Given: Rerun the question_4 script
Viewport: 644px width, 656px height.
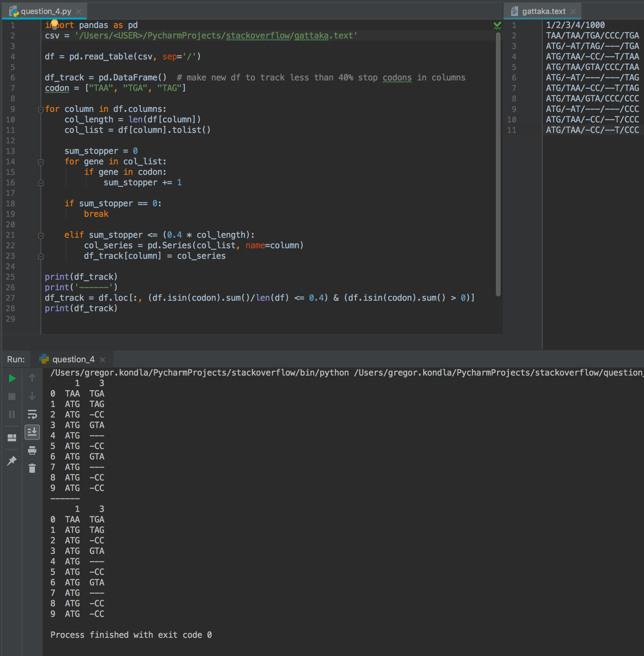Looking at the screenshot, I should tap(12, 378).
